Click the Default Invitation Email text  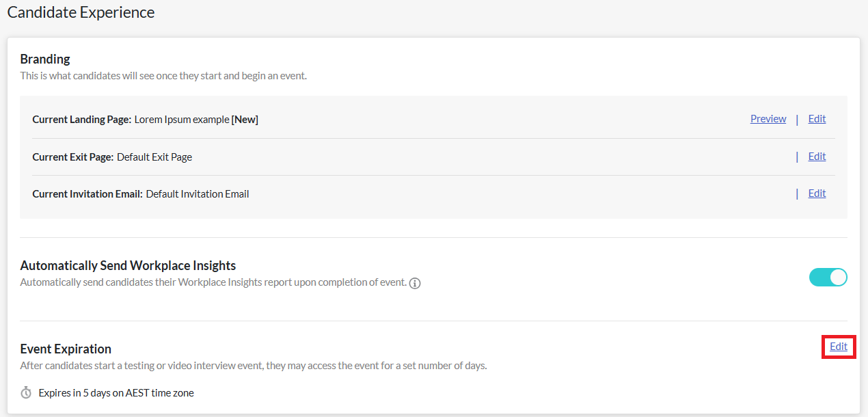[198, 194]
